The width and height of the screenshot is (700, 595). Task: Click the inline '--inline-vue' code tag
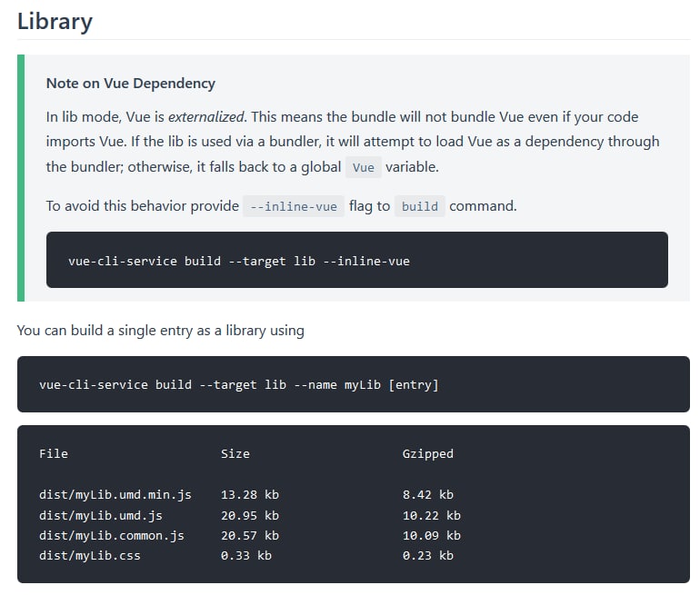tap(294, 206)
